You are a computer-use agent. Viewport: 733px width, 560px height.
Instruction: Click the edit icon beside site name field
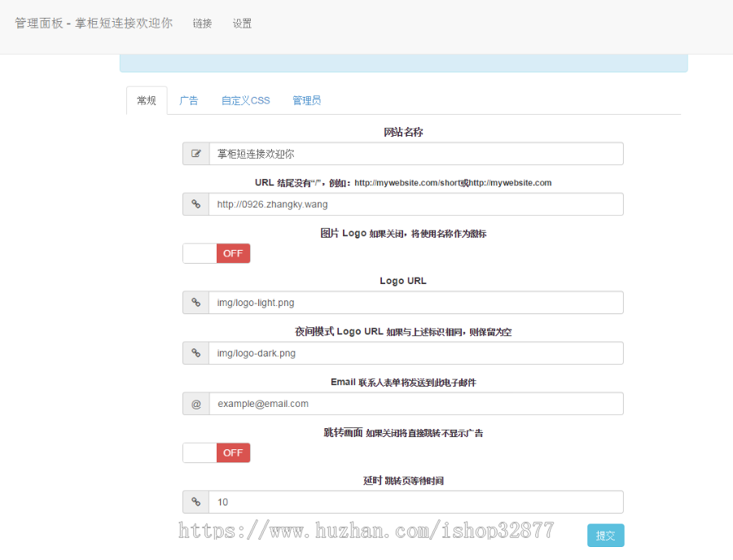click(x=195, y=154)
